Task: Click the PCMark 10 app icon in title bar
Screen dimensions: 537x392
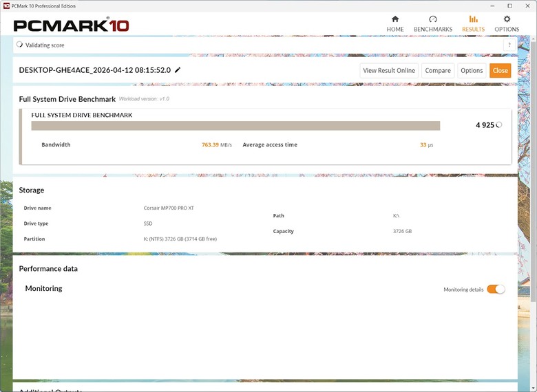Action: 6,6
